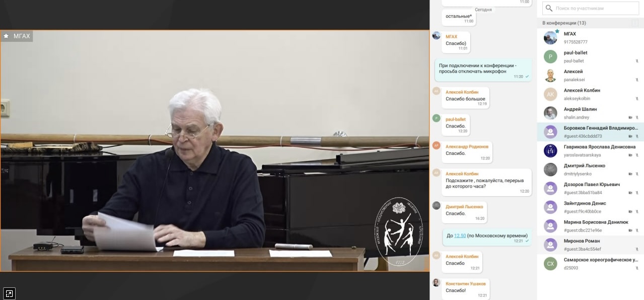This screenshot has width=644, height=300.
Task: Open the 12.50 time link in the chat
Action: pos(460,235)
